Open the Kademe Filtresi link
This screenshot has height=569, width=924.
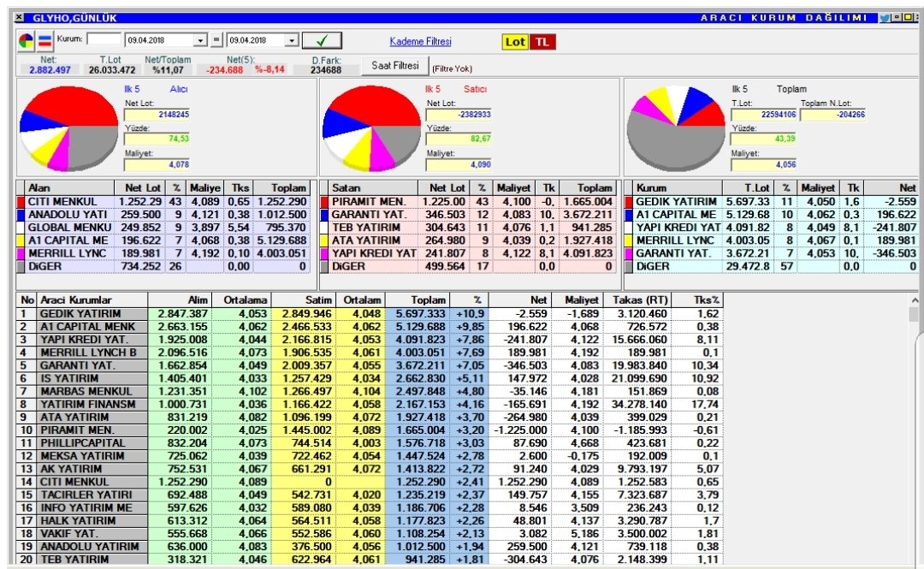click(x=420, y=41)
